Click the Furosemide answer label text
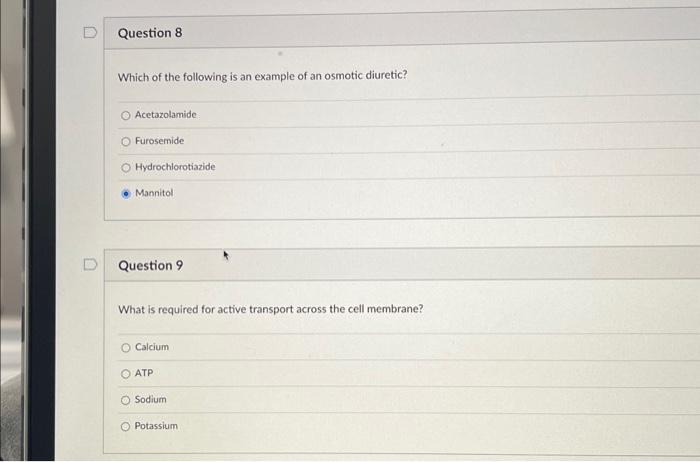This screenshot has height=462, width=700. point(159,141)
